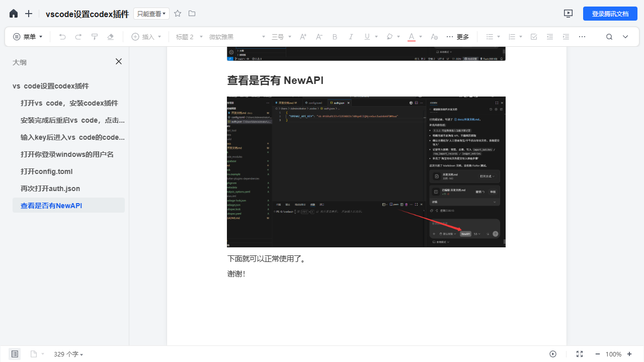Image resolution: width=644 pixels, height=362 pixels.
Task: Expand font color dropdown arrow
Action: 421,37
